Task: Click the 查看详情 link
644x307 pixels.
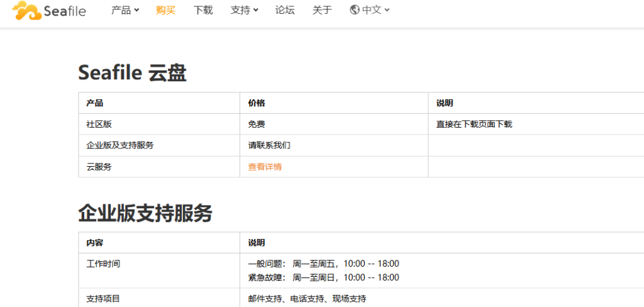Action: (265, 167)
